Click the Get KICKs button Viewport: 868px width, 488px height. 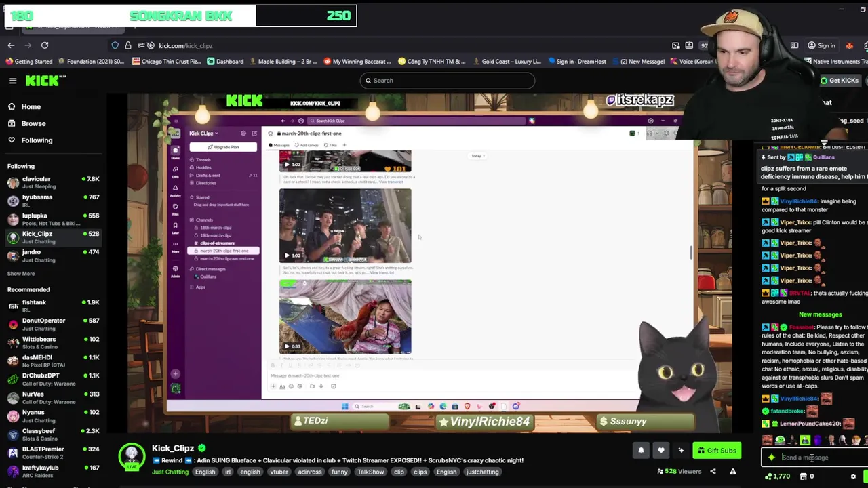click(x=840, y=81)
